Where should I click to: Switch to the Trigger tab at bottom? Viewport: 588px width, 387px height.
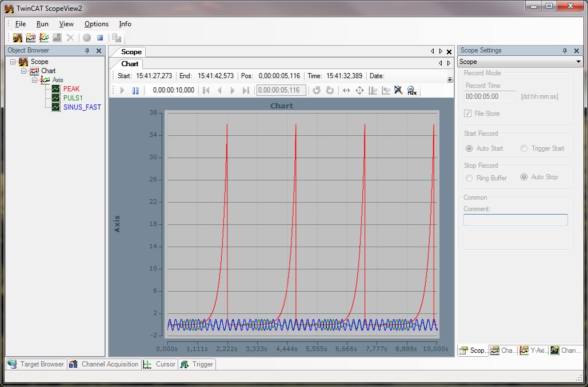point(197,364)
